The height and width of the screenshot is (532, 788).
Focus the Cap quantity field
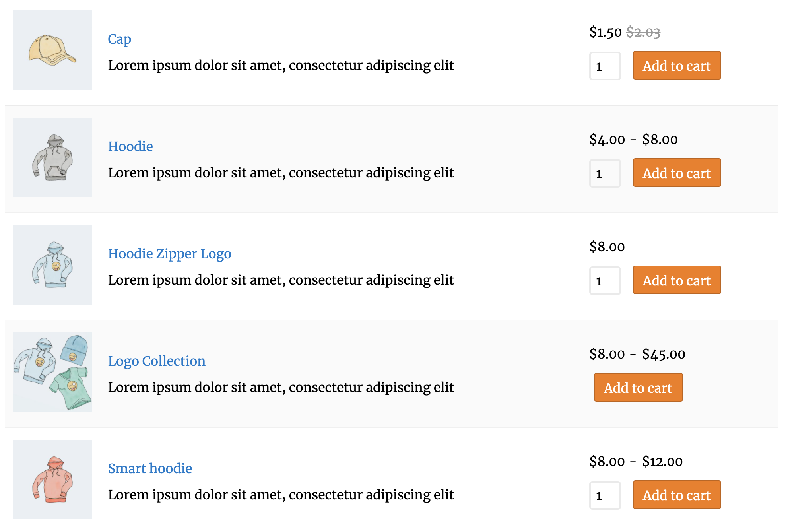coord(605,66)
